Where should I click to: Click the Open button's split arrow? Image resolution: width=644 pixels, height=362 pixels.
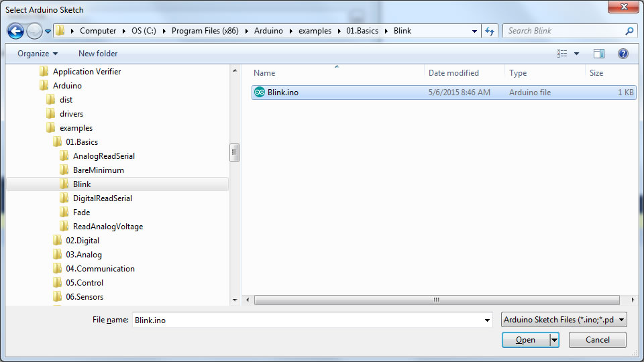click(x=554, y=340)
